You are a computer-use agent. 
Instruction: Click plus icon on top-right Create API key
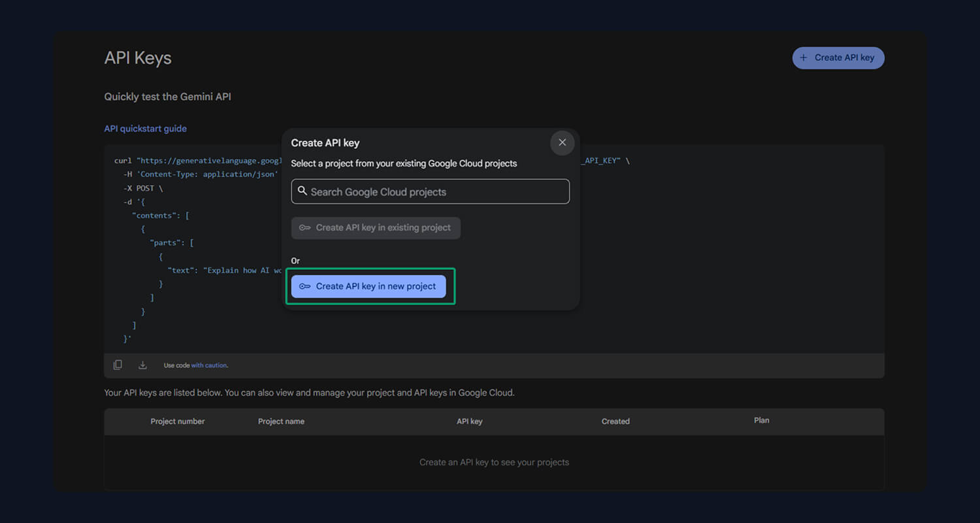(804, 58)
